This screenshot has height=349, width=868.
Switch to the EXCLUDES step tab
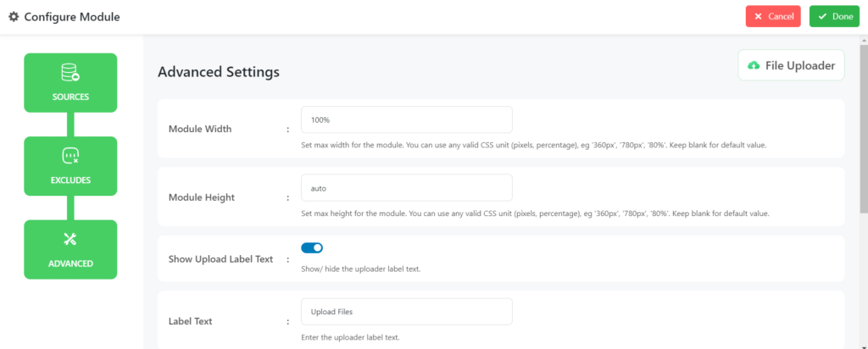coord(70,166)
